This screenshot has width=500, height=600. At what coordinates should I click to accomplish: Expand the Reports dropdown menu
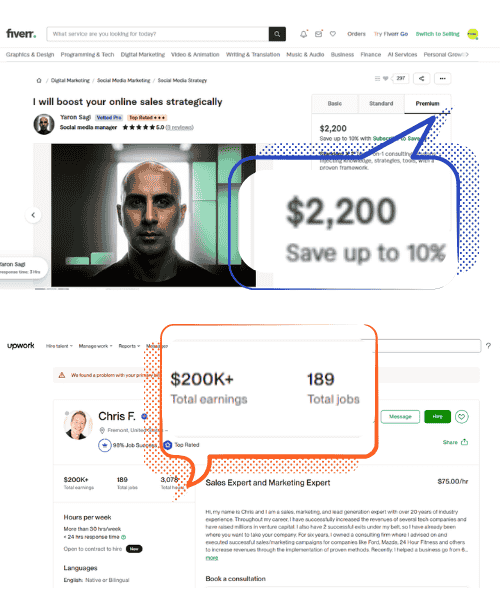129,346
